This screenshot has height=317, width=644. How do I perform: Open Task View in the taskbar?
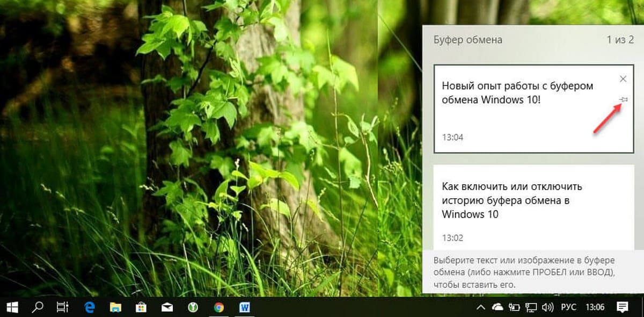pyautogui.click(x=63, y=307)
